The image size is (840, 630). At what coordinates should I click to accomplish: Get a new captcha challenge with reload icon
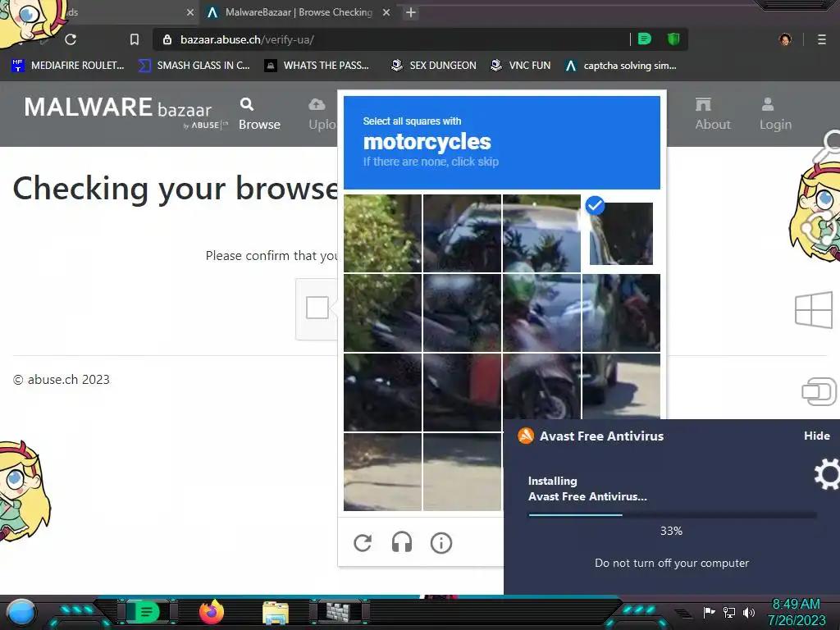tap(363, 543)
